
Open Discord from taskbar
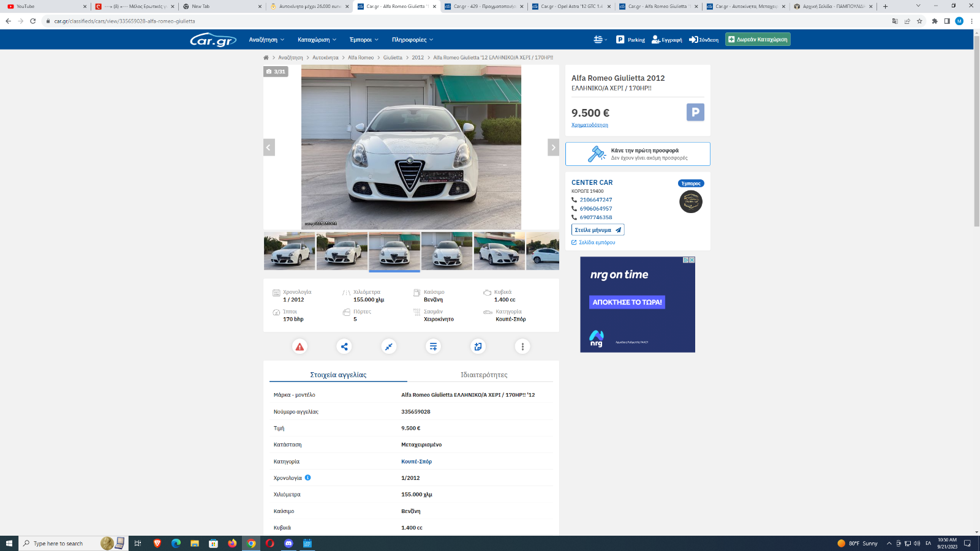288,543
